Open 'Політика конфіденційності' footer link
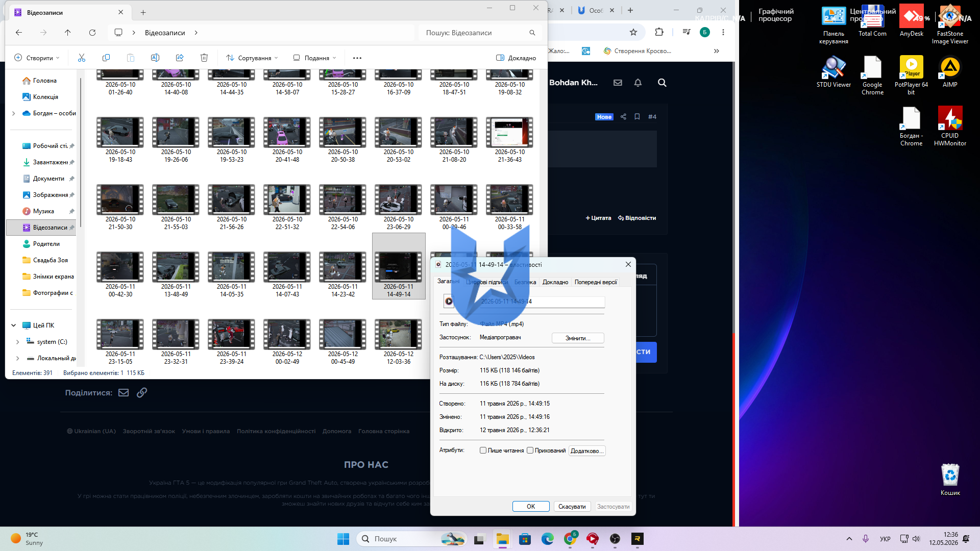 click(x=276, y=431)
